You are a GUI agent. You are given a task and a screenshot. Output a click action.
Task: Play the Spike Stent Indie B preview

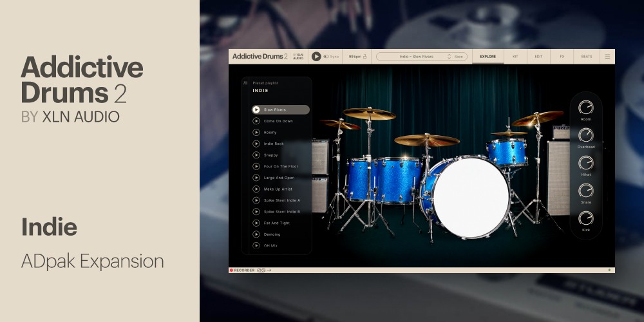pyautogui.click(x=256, y=211)
